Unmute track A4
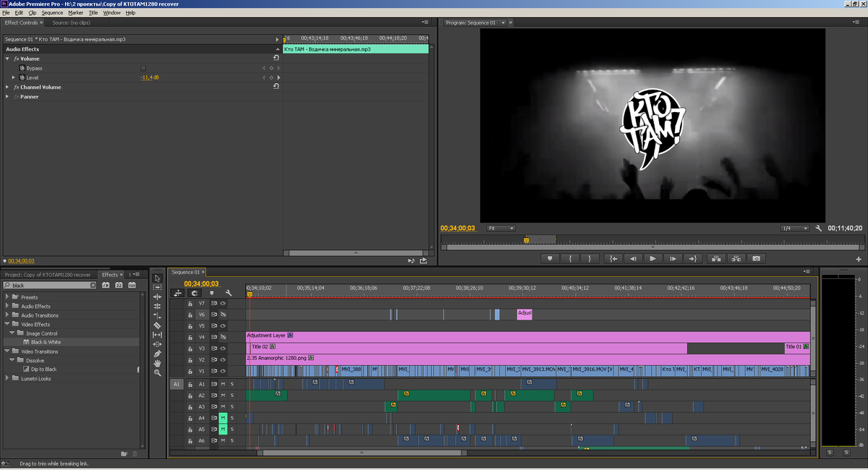The height and width of the screenshot is (470, 868). [223, 418]
